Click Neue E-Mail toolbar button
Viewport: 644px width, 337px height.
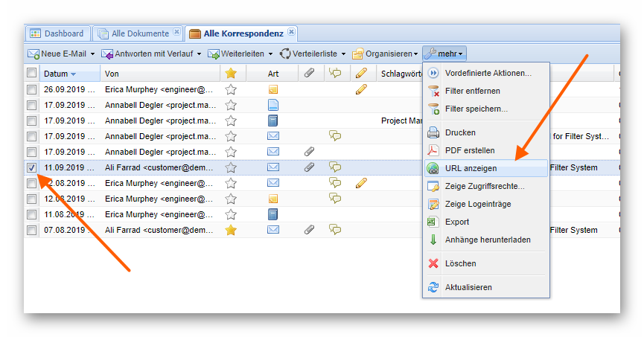[57, 54]
